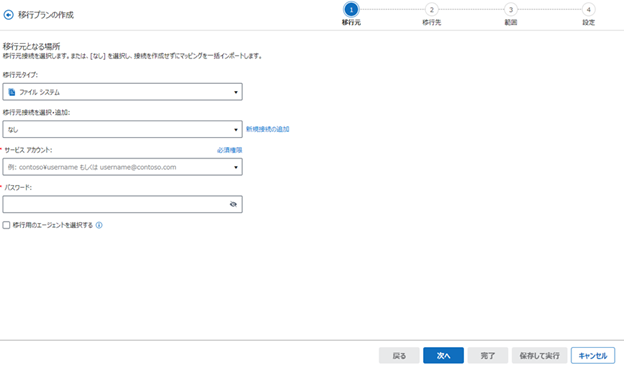The image size is (624, 366).
Task: Click the 次へ button
Action: (x=443, y=355)
